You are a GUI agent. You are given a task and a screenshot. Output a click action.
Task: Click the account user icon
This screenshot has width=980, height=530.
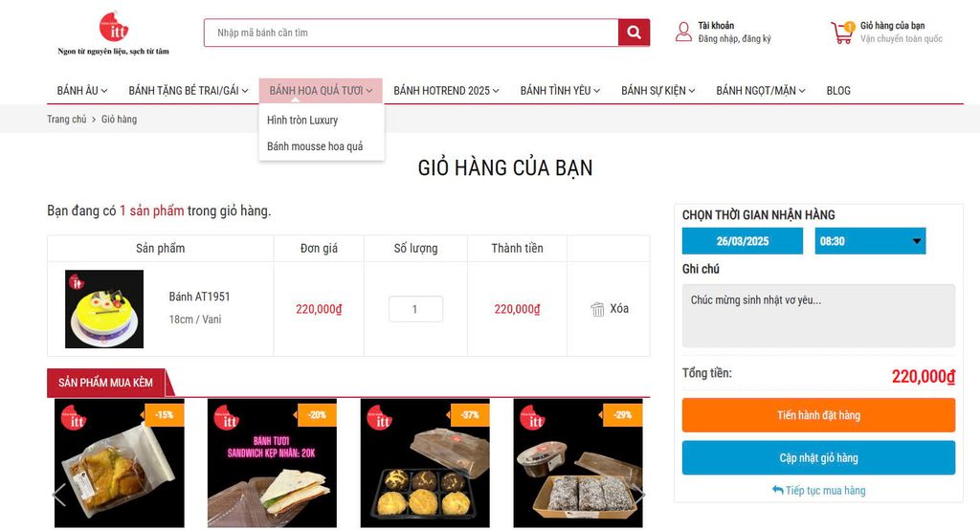683,32
